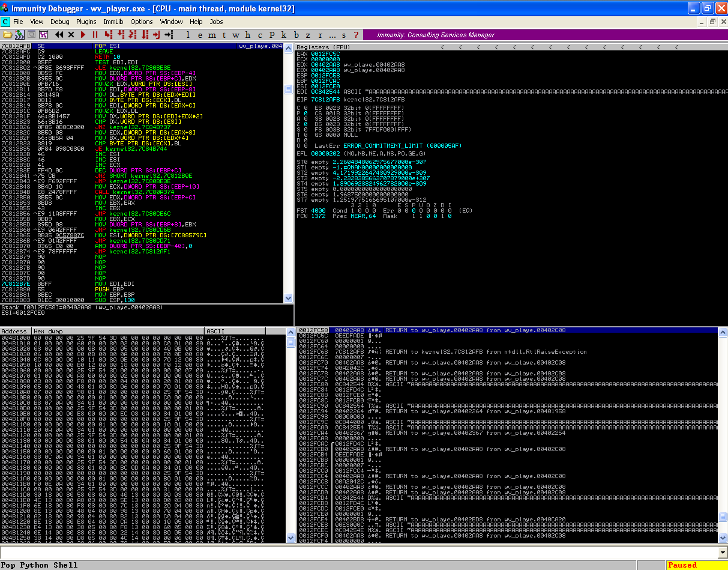Run program with the red play icon
This screenshot has height=570, width=728.
[x=83, y=35]
